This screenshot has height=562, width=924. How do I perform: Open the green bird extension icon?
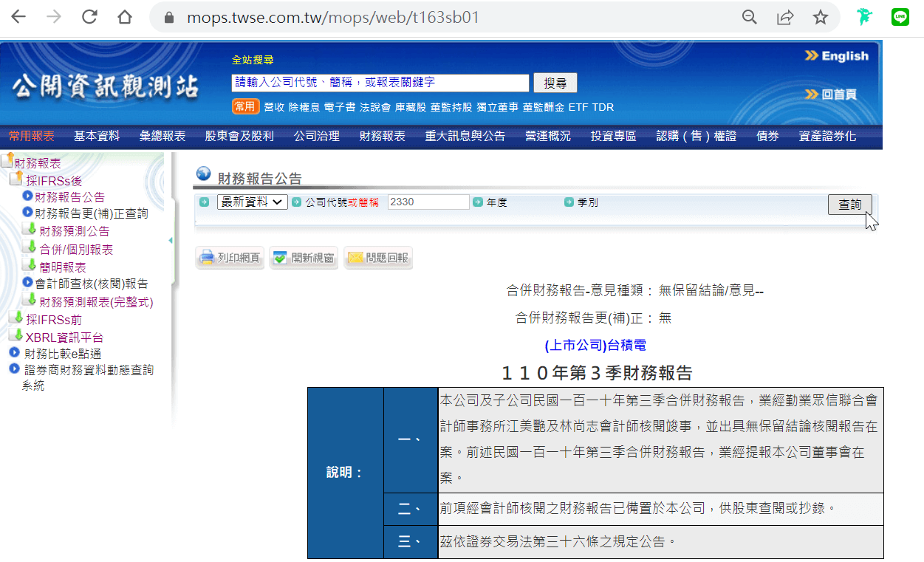coord(864,17)
